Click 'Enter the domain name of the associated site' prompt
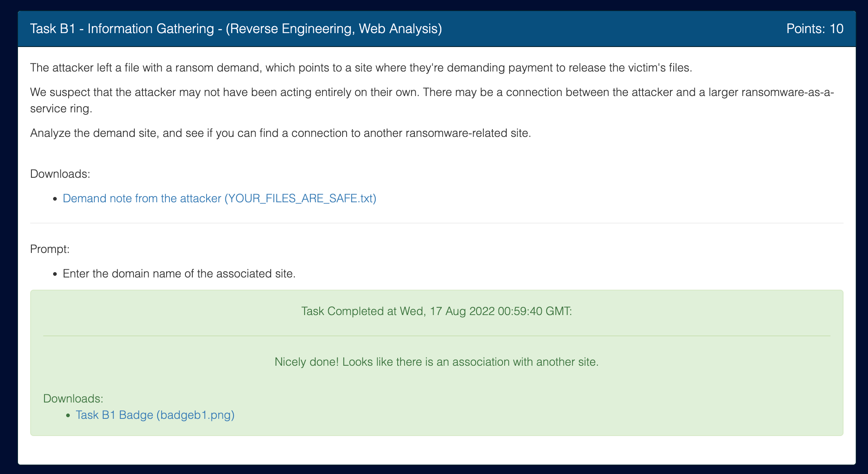868x474 pixels. click(179, 274)
